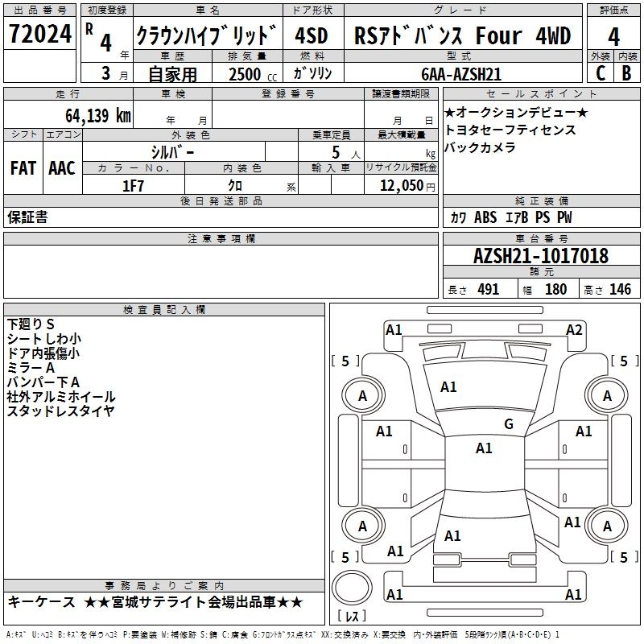Image resolution: width=644 pixels, height=644 pixels.
Task: Click the interior grade B cell
Action: point(626,72)
